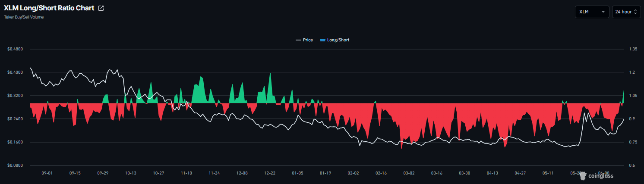
Task: Click the $0.4000 price axis label
Action: [15, 72]
